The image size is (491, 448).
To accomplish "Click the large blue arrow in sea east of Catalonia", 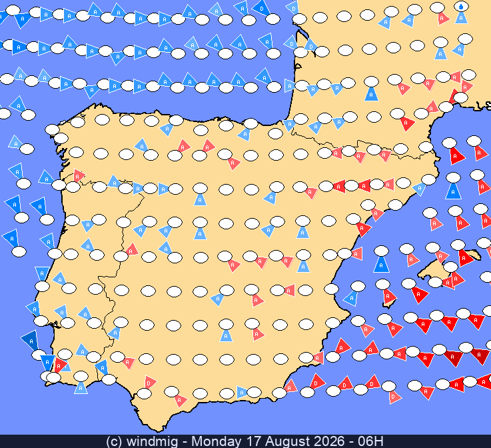I will [x=453, y=191].
